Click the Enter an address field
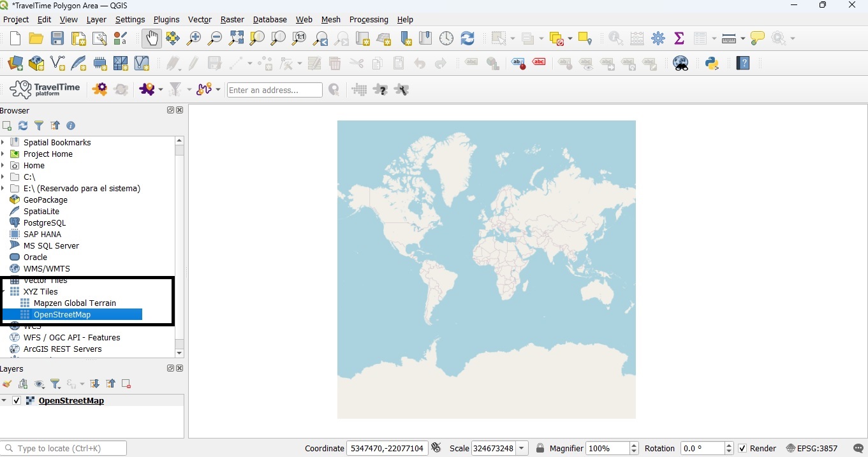The width and height of the screenshot is (868, 457). click(274, 91)
